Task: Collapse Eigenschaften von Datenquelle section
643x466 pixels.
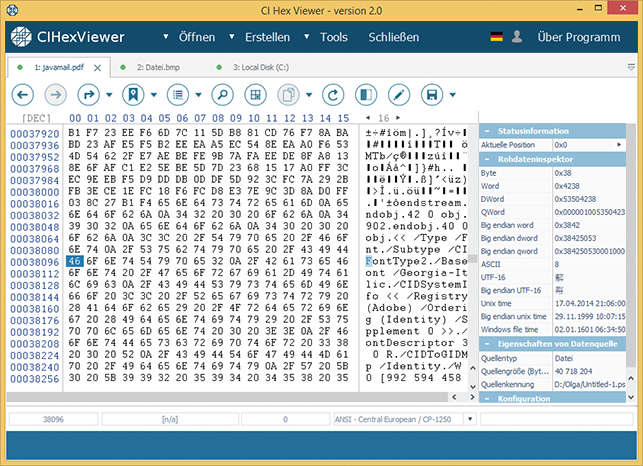Action: (x=487, y=344)
